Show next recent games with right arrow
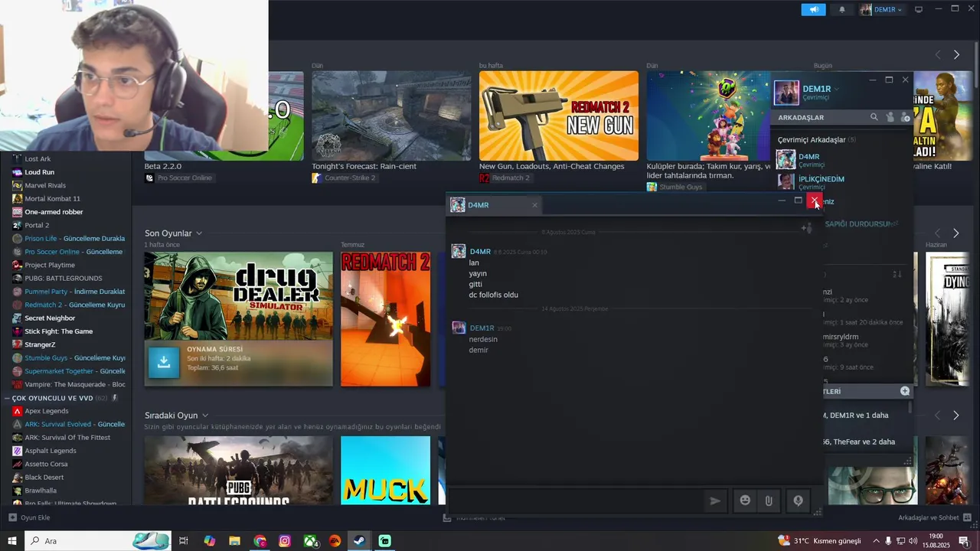Screen dimensions: 980x551 [x=955, y=233]
